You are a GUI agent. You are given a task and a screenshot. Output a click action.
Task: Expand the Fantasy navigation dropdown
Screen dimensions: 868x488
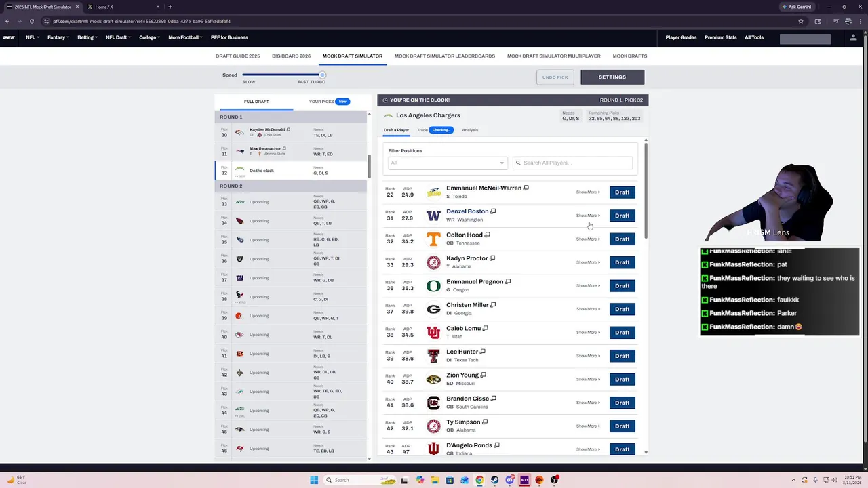(x=58, y=37)
